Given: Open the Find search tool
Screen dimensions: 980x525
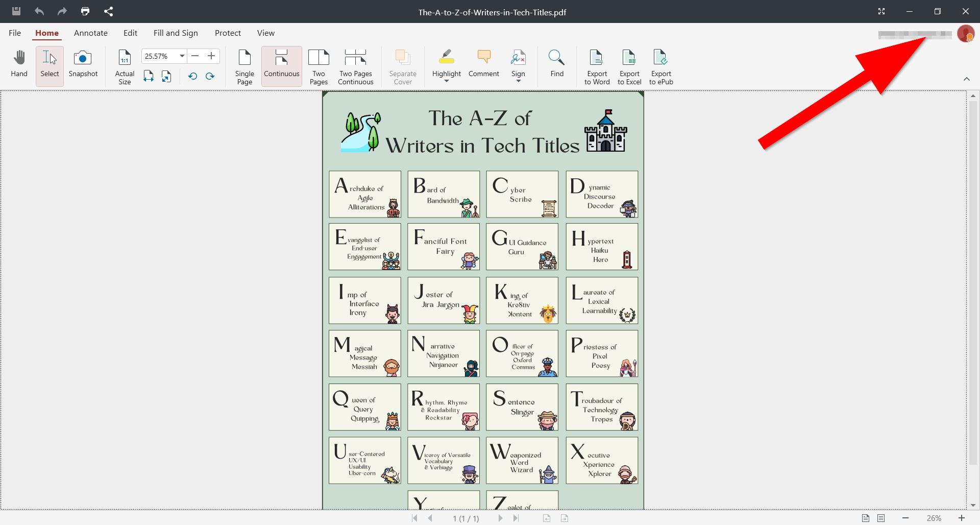Looking at the screenshot, I should [x=556, y=64].
